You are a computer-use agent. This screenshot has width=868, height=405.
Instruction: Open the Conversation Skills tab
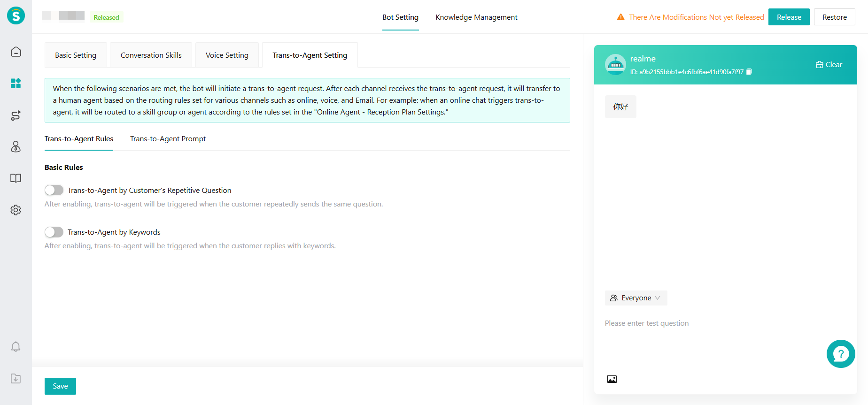click(x=151, y=55)
